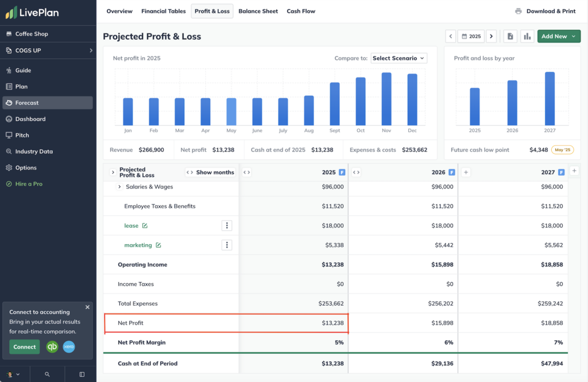This screenshot has width=588, height=382.
Task: Open the calendar year picker showing 2025
Action: tap(471, 36)
